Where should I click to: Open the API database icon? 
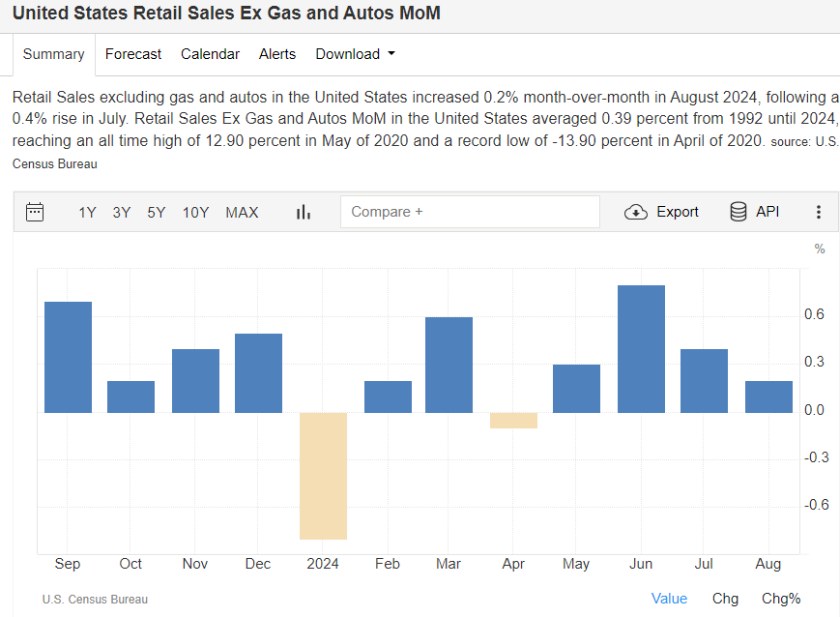(739, 211)
